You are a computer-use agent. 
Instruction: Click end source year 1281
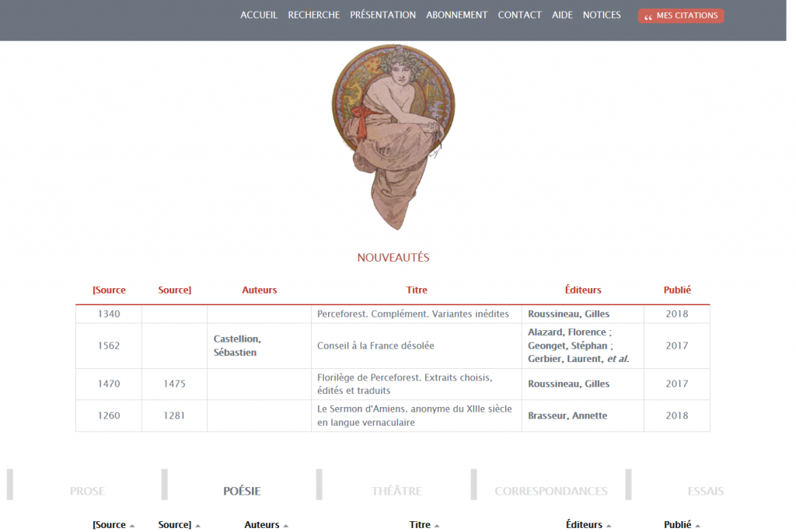point(174,416)
